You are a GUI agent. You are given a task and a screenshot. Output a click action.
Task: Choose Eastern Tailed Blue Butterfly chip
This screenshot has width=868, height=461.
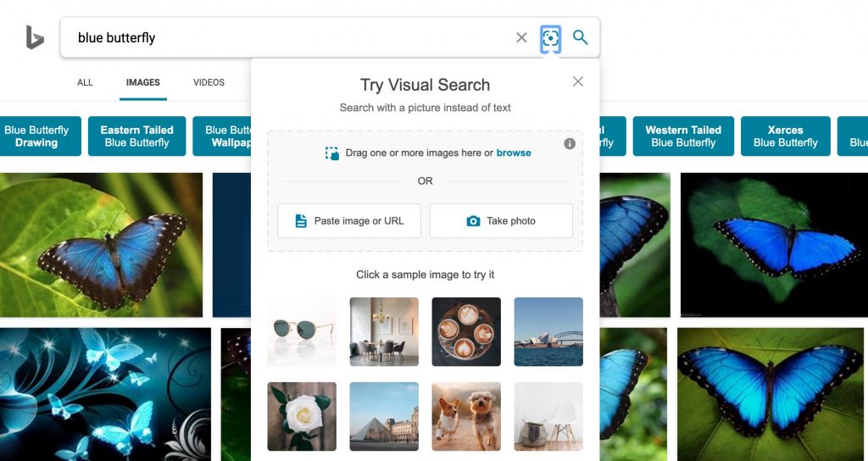tap(137, 136)
